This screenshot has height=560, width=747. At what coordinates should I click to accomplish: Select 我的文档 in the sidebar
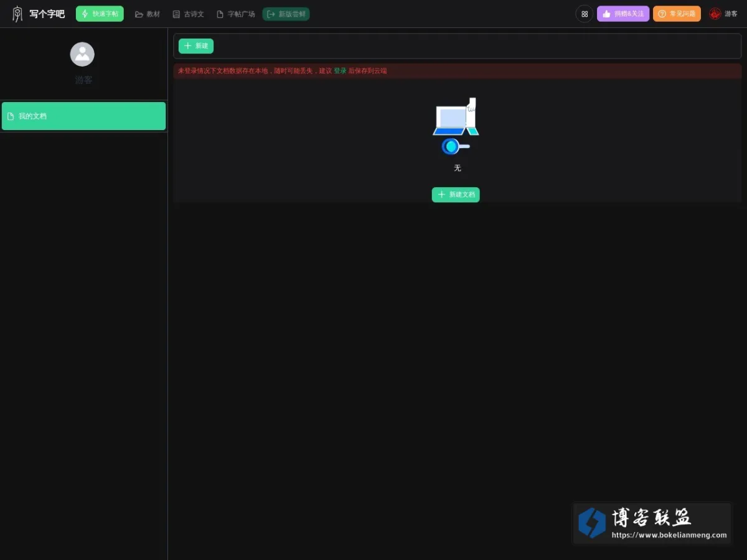[84, 116]
